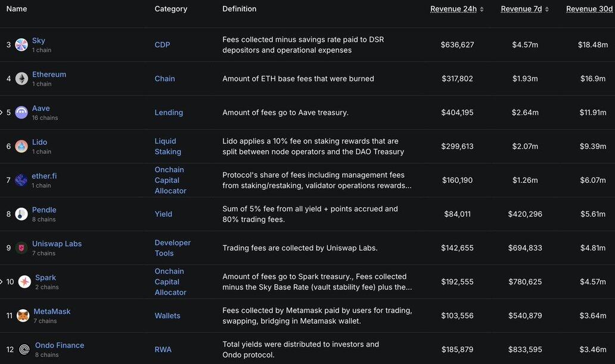
Task: Expand the Aave row chevron
Action: tap(1, 113)
